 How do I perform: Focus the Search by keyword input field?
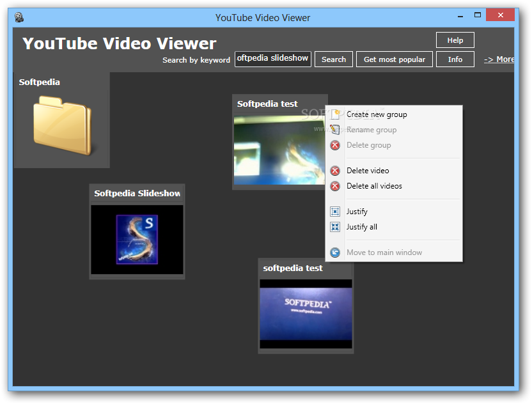273,59
